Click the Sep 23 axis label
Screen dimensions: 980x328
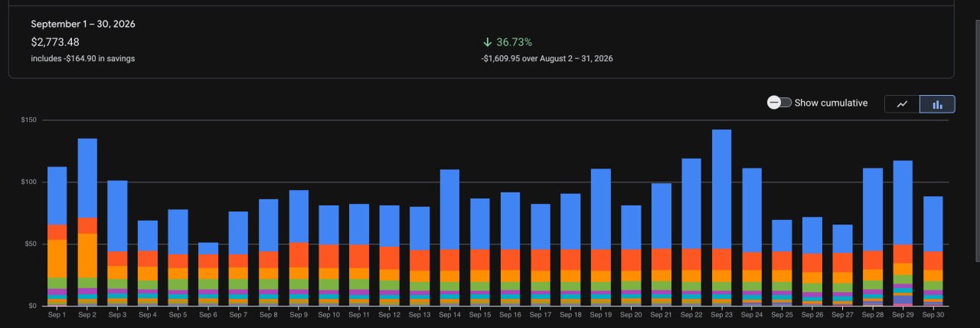point(721,315)
